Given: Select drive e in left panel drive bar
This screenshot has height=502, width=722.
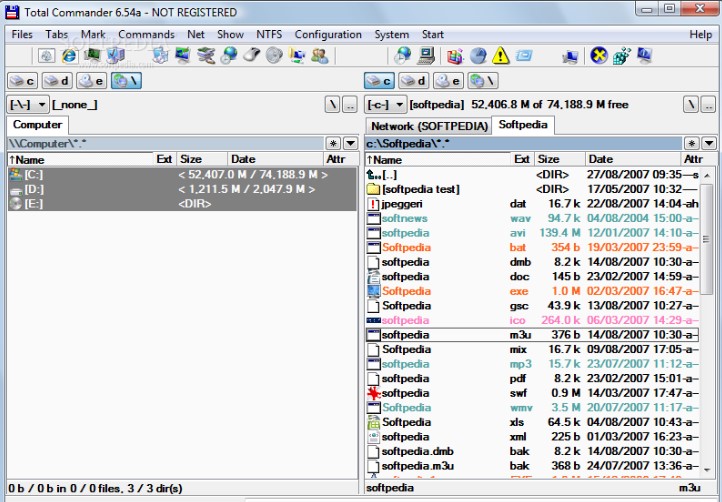Looking at the screenshot, I should [x=92, y=81].
